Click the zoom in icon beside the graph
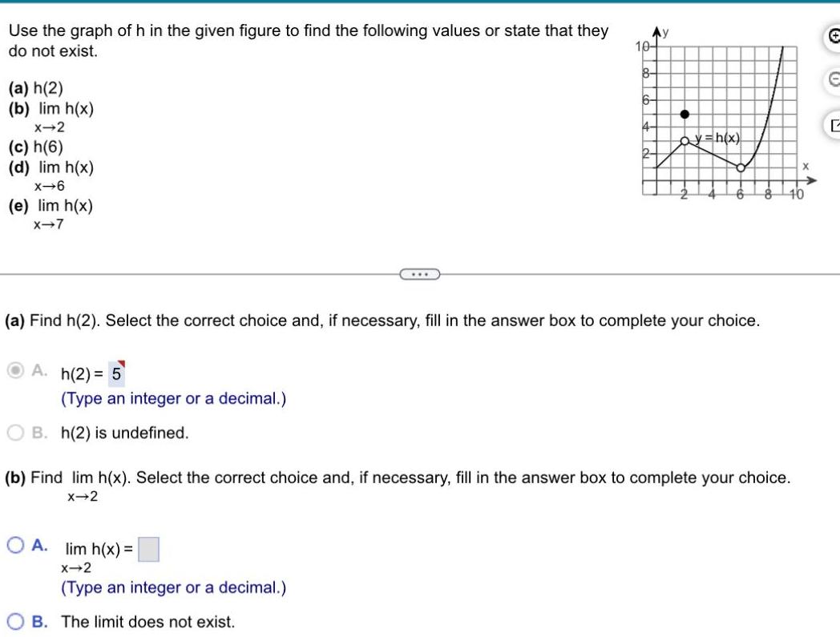The width and height of the screenshot is (840, 637). 834,36
